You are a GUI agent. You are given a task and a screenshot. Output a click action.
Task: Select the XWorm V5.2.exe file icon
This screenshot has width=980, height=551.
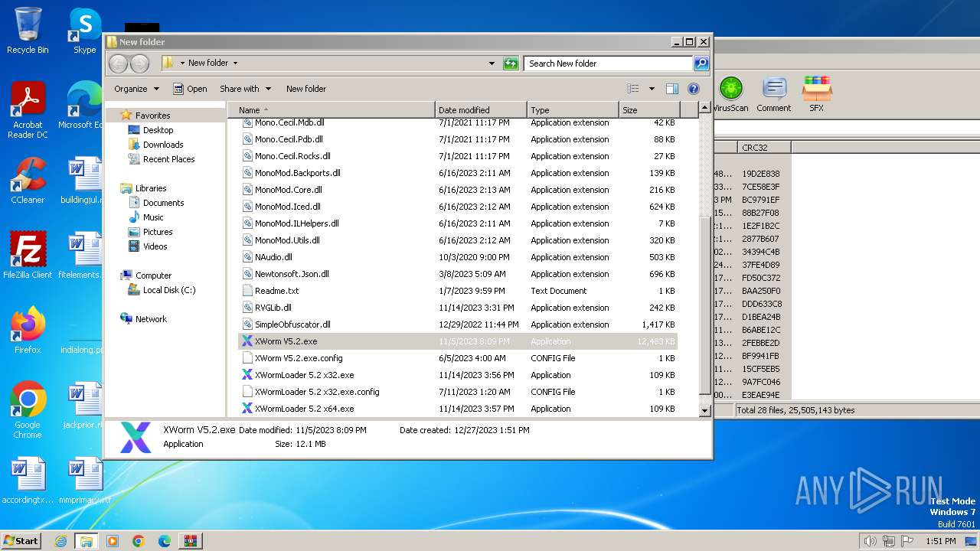[x=247, y=341]
